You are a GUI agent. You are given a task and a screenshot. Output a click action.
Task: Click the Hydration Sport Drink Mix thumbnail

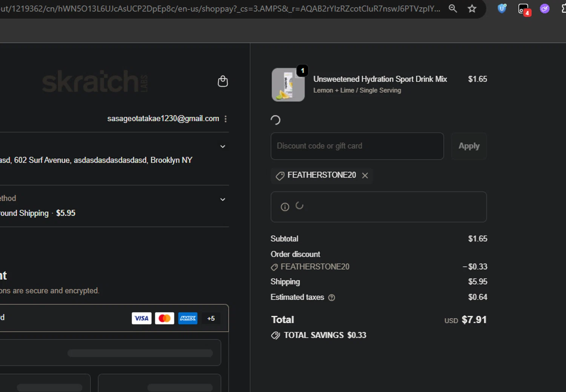coord(288,85)
